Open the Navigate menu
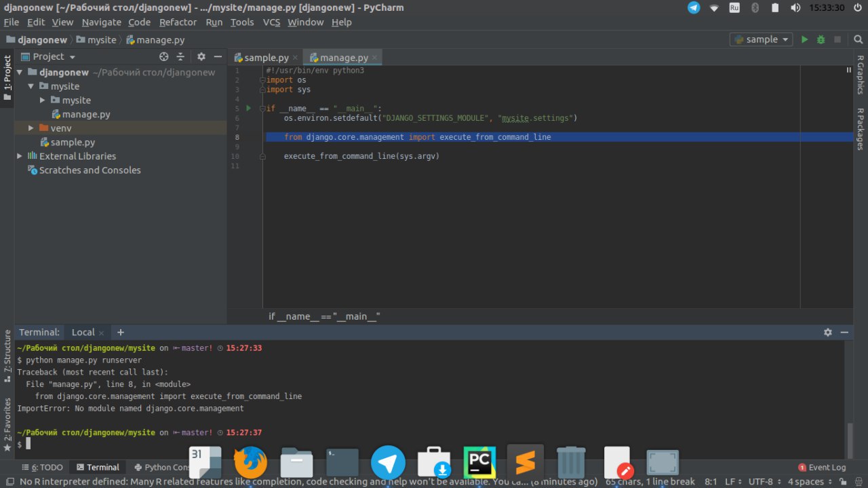The height and width of the screenshot is (488, 868). pyautogui.click(x=101, y=22)
